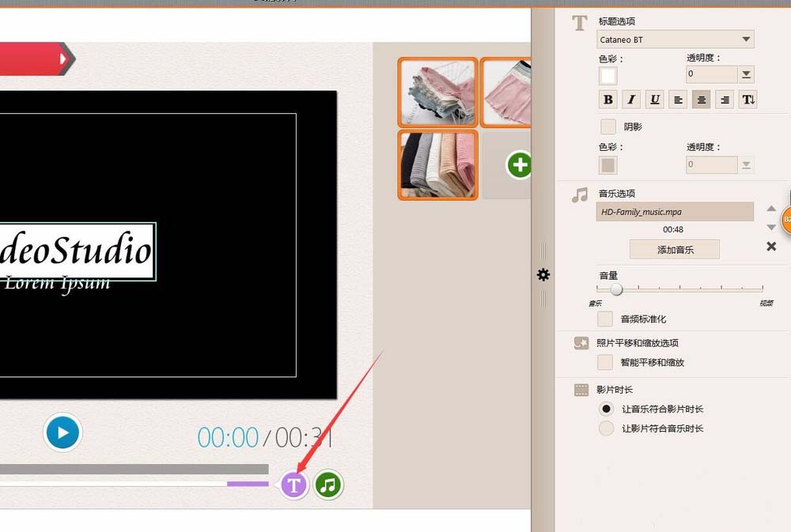Click the 00:00 current time display
791x532 pixels.
pyautogui.click(x=228, y=437)
